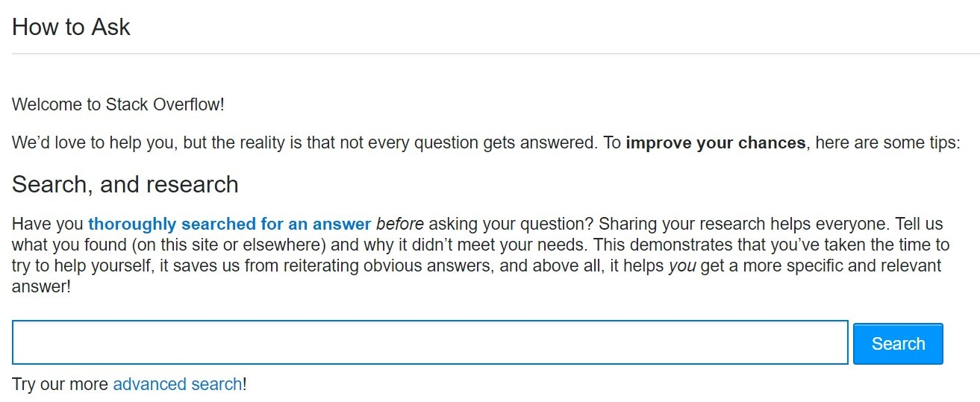Click the final word 'answer!' of the paragraph

(x=41, y=286)
